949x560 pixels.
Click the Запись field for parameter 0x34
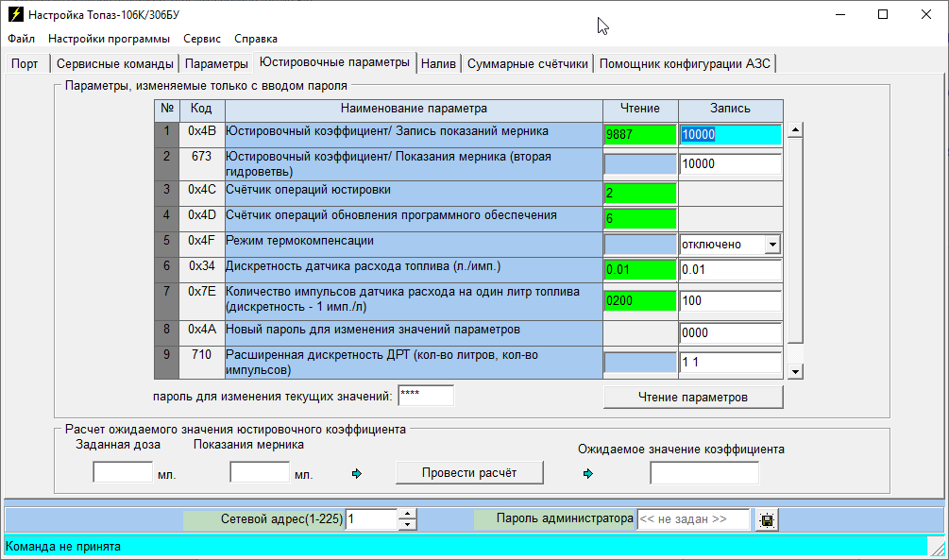(731, 270)
